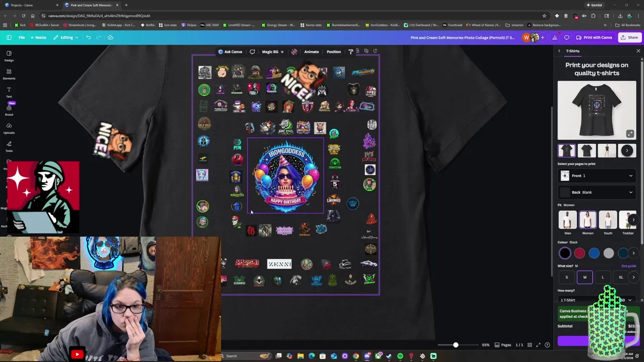Open the analytics chart icon in header
This screenshot has height=362, width=644.
(555, 37)
